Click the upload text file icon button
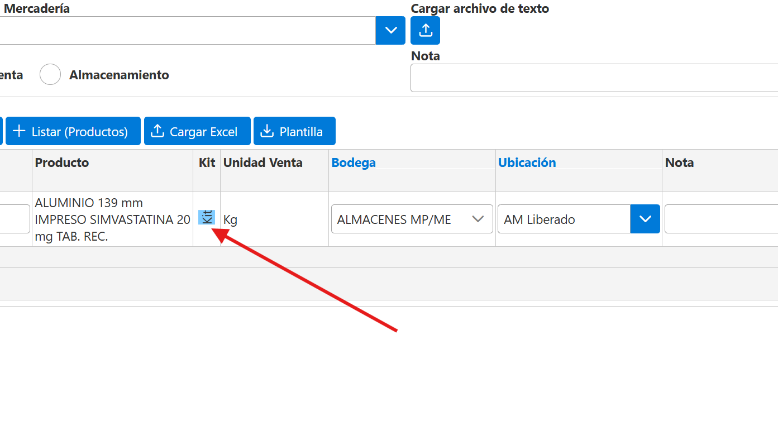778x440 pixels. [x=425, y=31]
